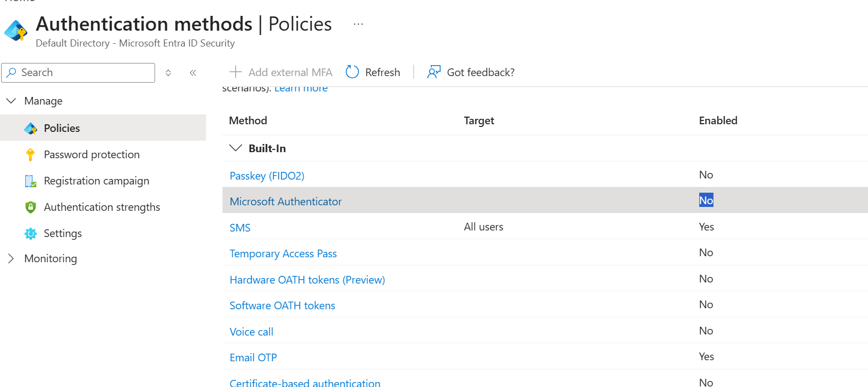Click Default Directory subtitle text
This screenshot has width=868, height=387.
point(135,43)
